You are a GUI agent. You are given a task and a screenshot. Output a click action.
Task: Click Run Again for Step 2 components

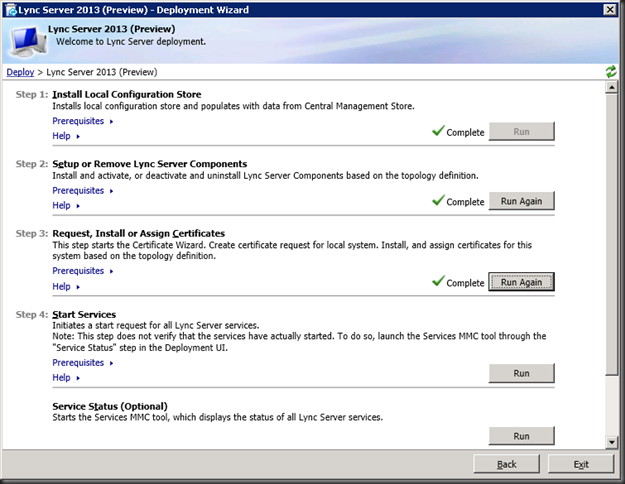pos(521,201)
